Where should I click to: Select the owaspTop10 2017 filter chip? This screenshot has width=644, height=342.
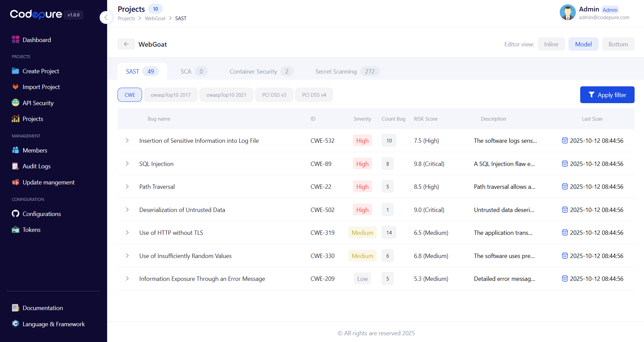click(171, 95)
